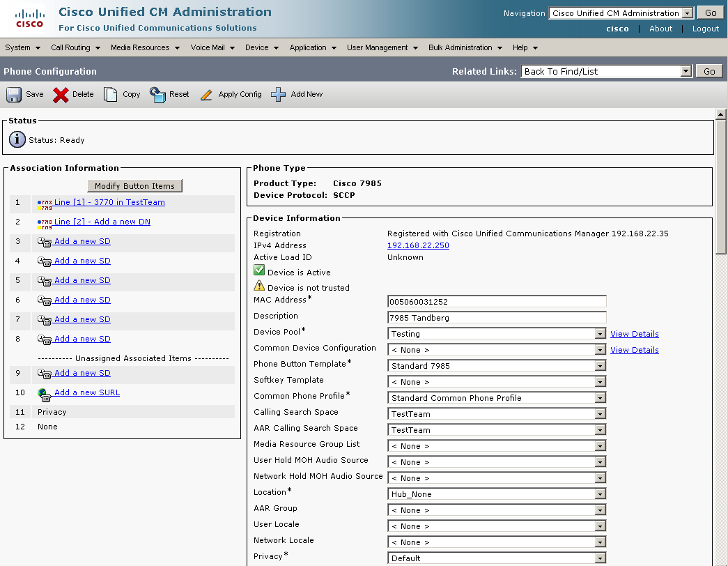
Task: Click the Add New plus icon
Action: (278, 94)
